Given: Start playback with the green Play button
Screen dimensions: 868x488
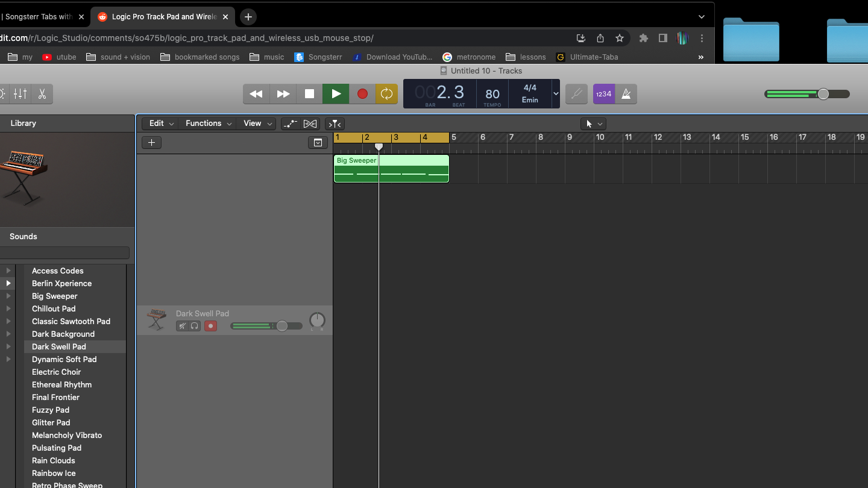Looking at the screenshot, I should [x=336, y=94].
